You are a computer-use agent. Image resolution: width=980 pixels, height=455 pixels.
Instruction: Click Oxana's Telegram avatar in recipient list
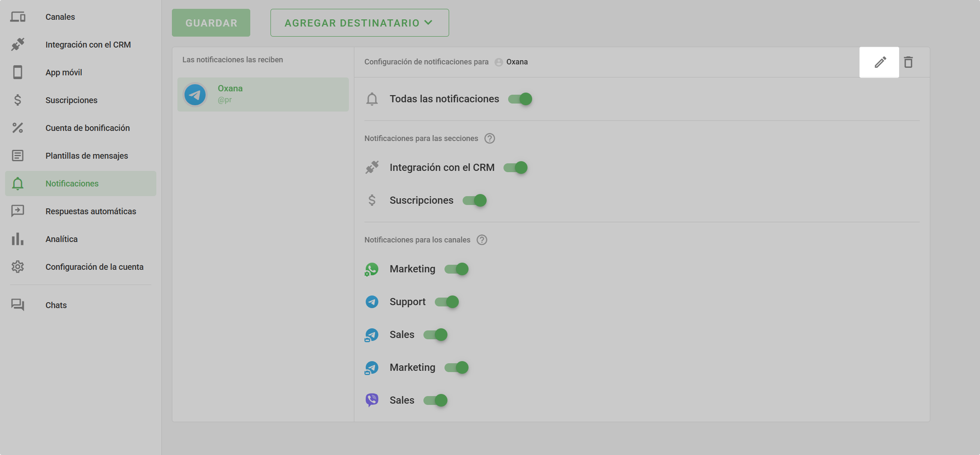coord(195,95)
